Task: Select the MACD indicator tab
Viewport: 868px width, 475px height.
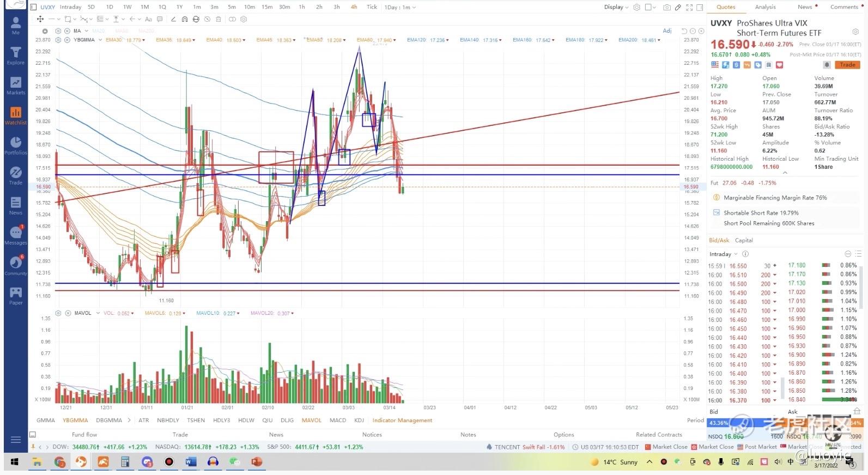Action: (x=338, y=420)
